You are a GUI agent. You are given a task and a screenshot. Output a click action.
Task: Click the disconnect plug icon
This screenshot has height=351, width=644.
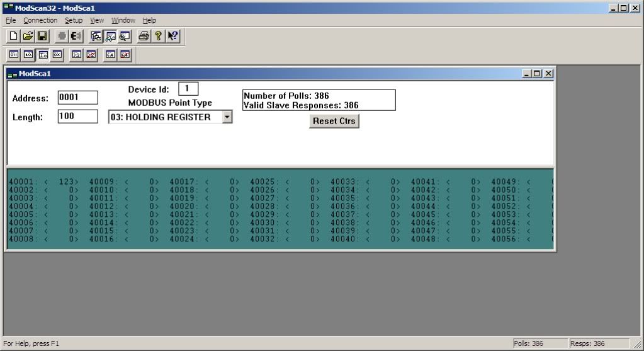76,36
